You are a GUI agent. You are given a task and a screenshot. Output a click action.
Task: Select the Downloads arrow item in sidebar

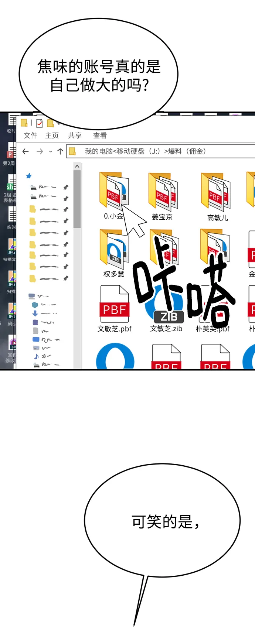tap(35, 314)
